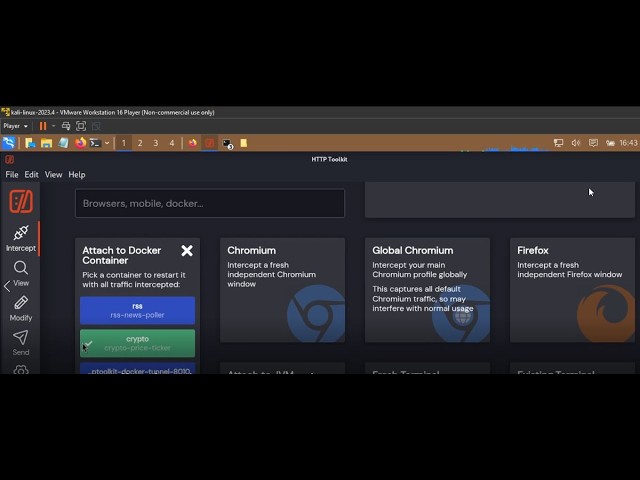Open the Edit menu
This screenshot has height=480, width=640.
point(31,175)
